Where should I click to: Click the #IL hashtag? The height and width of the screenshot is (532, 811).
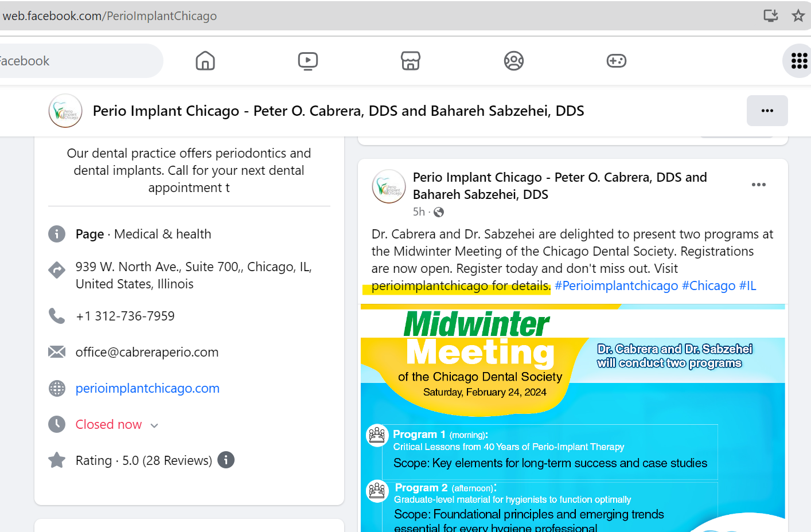tap(747, 285)
